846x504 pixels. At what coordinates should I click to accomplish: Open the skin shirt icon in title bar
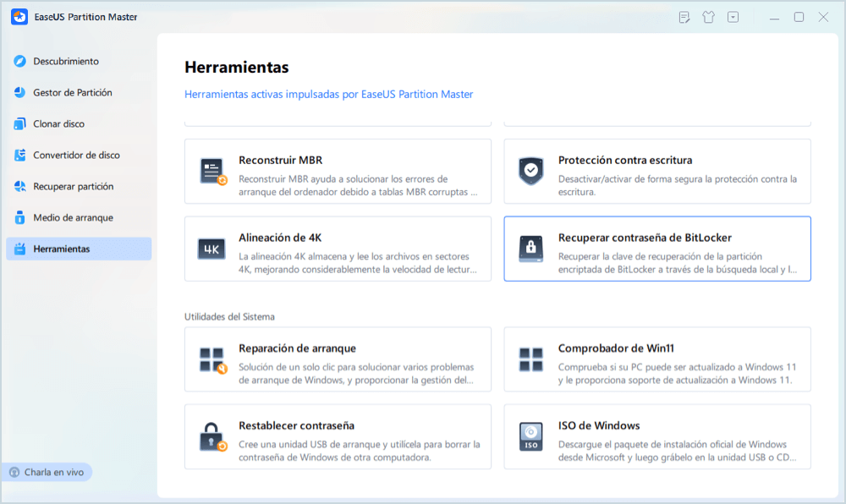coord(708,17)
